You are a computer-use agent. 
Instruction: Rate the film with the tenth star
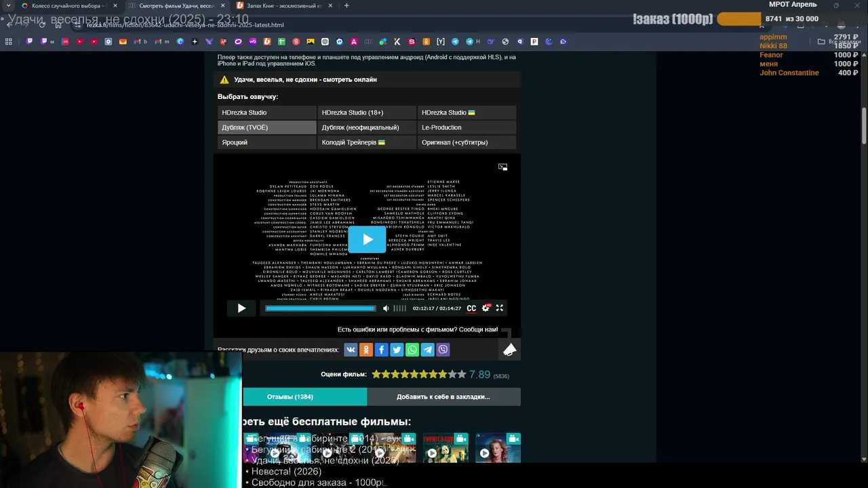[x=462, y=374]
